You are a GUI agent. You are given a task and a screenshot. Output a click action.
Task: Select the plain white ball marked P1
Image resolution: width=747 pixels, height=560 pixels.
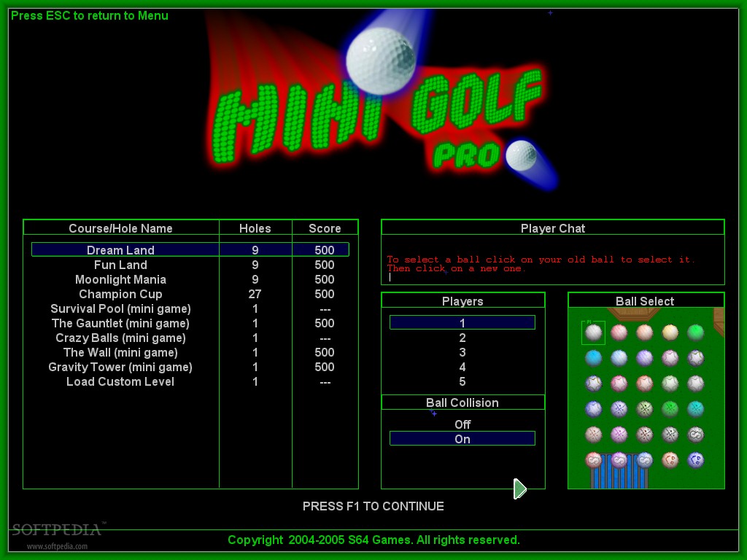594,332
